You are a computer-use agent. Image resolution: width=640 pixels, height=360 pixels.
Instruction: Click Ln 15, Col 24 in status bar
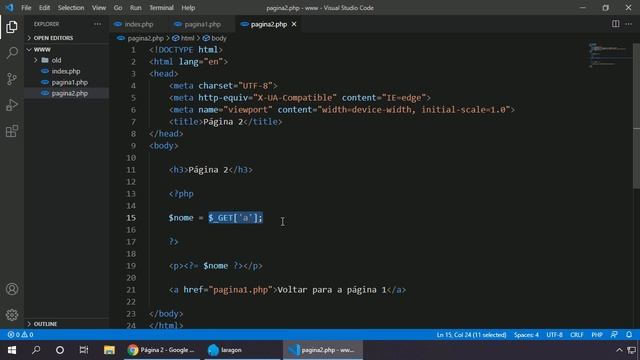471,335
